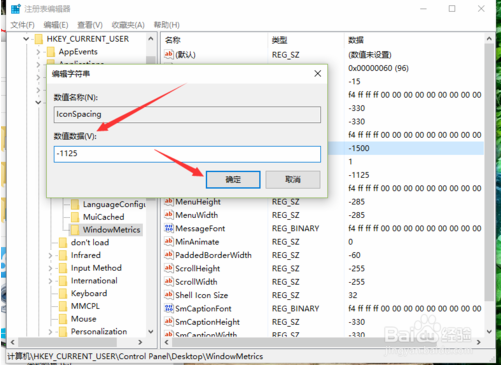Screen dimensions: 501x365
Task: Select the ScrollHeight value icon
Action: (169, 268)
